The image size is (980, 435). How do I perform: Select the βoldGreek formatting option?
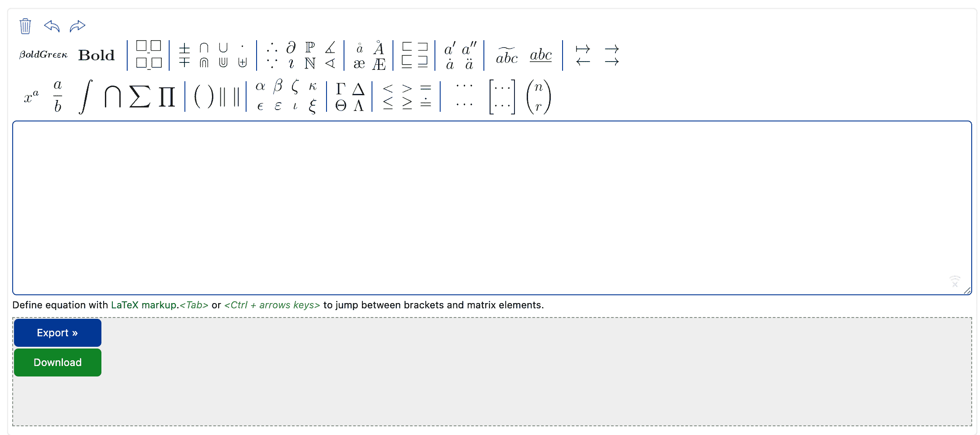point(43,54)
